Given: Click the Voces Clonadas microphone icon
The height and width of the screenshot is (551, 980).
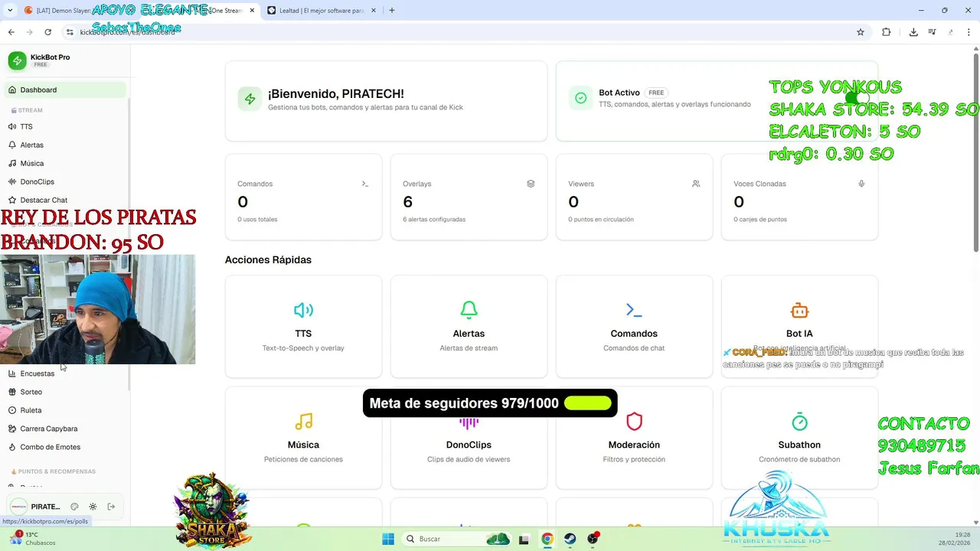Looking at the screenshot, I should coord(861,184).
